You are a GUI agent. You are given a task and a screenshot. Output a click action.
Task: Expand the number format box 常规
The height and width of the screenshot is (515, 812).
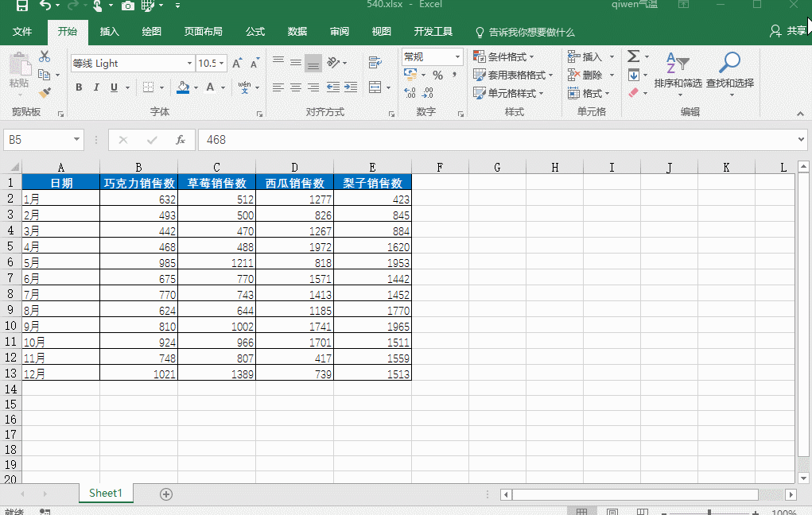(457, 57)
